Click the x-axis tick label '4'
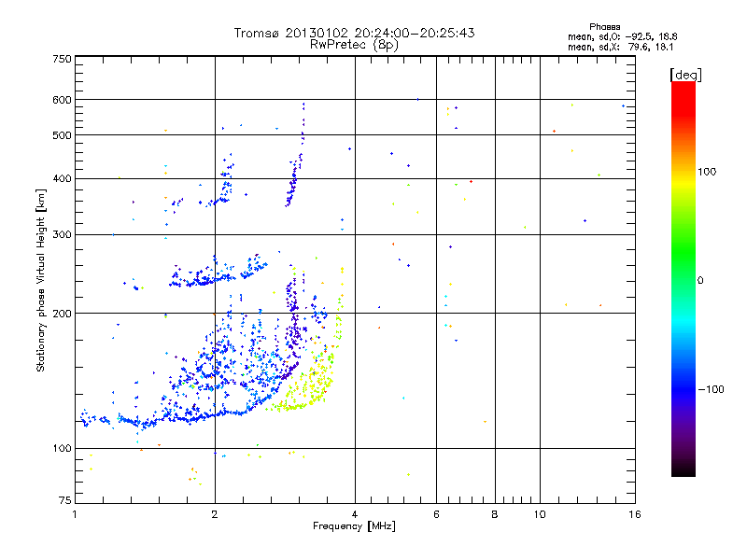This screenshot has width=747, height=560. click(x=355, y=514)
